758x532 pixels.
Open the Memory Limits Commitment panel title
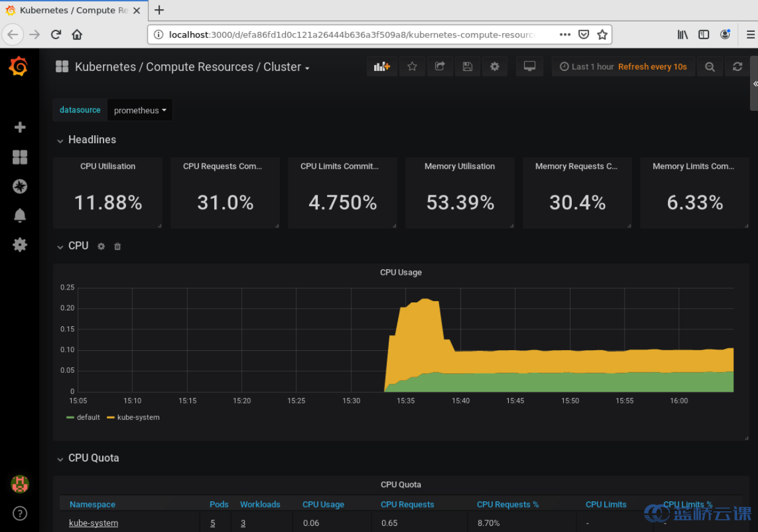tap(693, 166)
